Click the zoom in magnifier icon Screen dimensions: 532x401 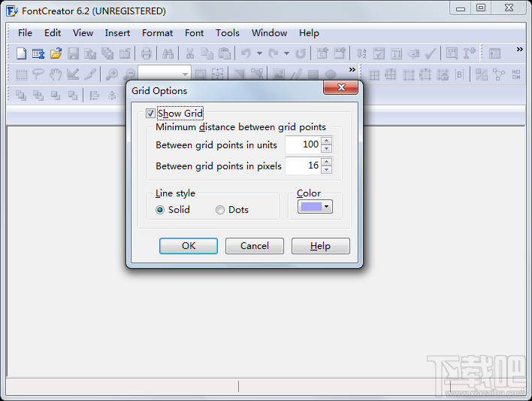point(112,74)
